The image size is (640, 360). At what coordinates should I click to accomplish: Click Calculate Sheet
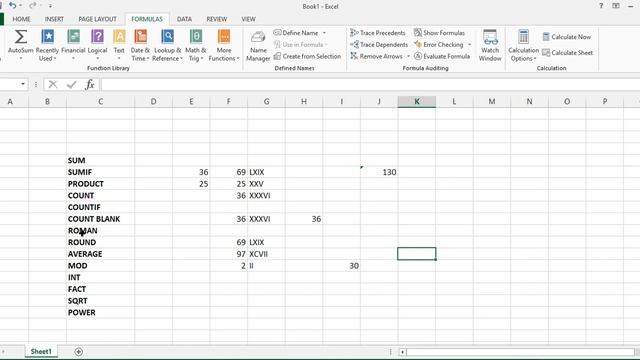coord(568,53)
